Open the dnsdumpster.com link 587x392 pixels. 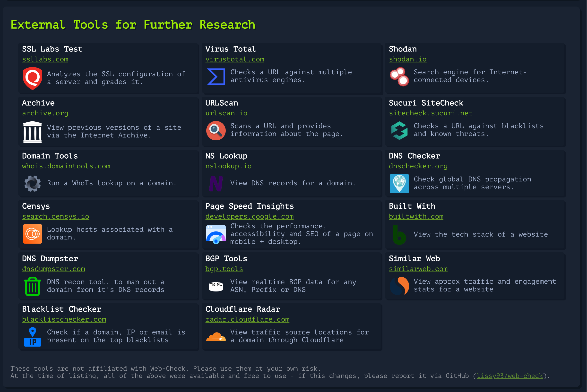coord(53,269)
